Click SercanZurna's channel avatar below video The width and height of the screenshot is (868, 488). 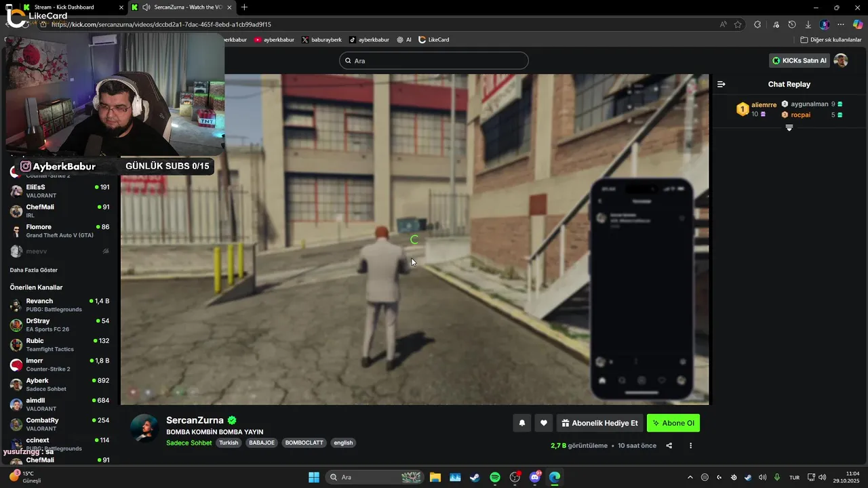(144, 428)
